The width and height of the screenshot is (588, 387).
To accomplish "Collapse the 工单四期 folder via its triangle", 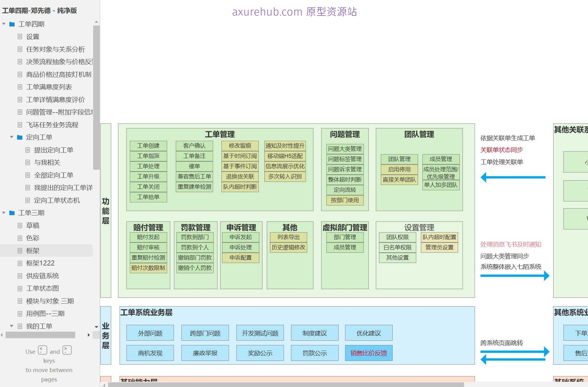I will [4, 24].
